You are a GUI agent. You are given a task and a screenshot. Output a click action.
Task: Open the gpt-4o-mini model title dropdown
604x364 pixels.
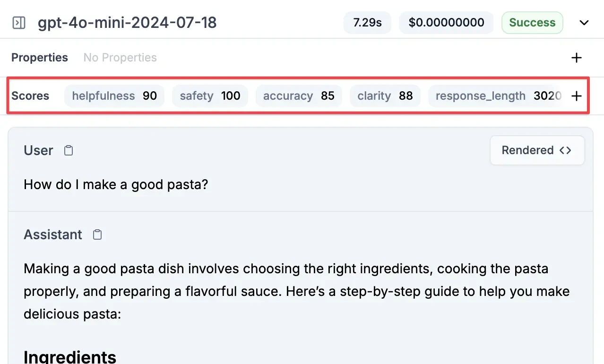pyautogui.click(x=127, y=22)
